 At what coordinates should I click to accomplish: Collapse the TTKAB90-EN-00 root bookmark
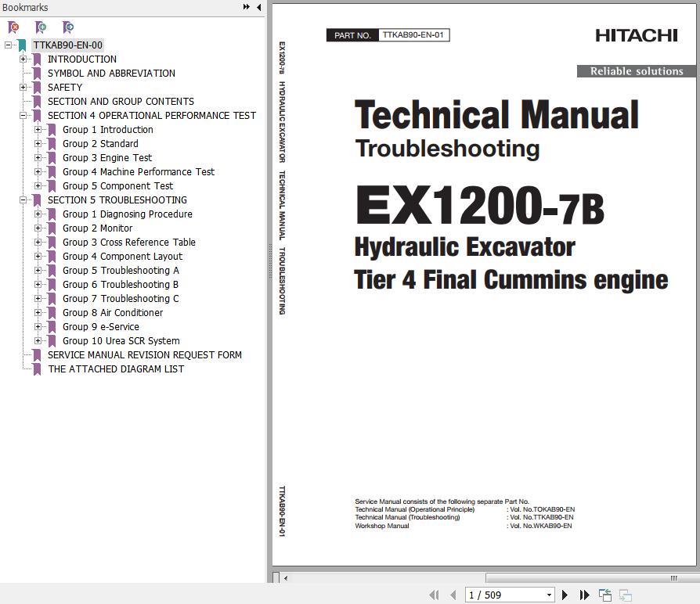coord(8,45)
